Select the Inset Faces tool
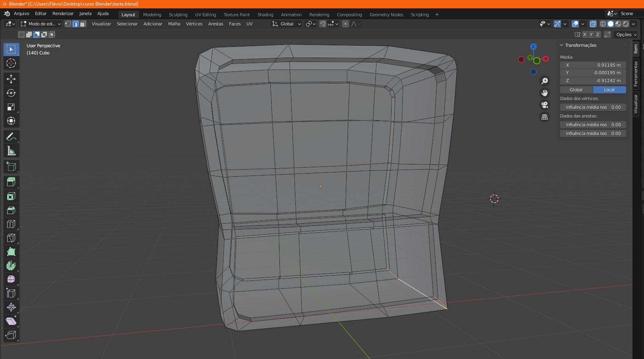The image size is (644, 359). tap(11, 196)
